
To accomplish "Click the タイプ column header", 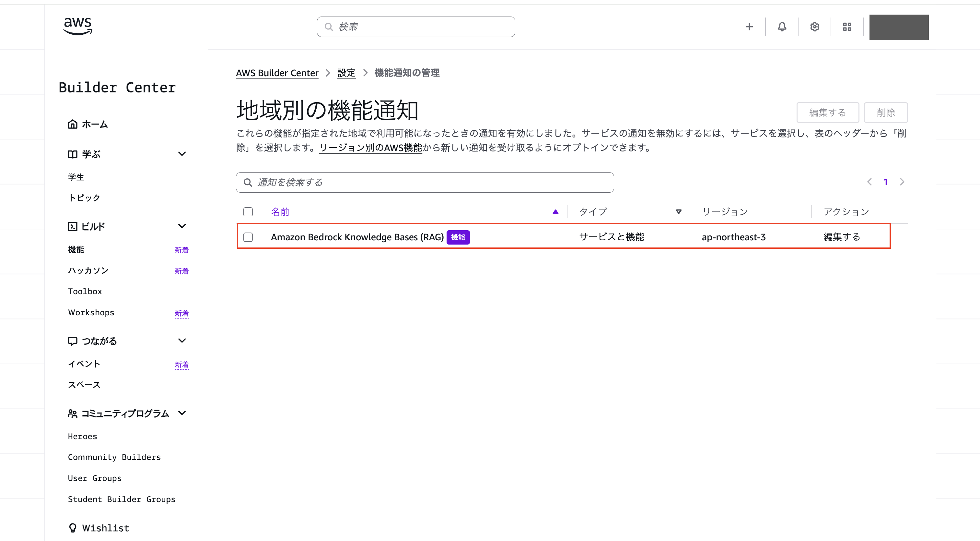I will tap(593, 212).
